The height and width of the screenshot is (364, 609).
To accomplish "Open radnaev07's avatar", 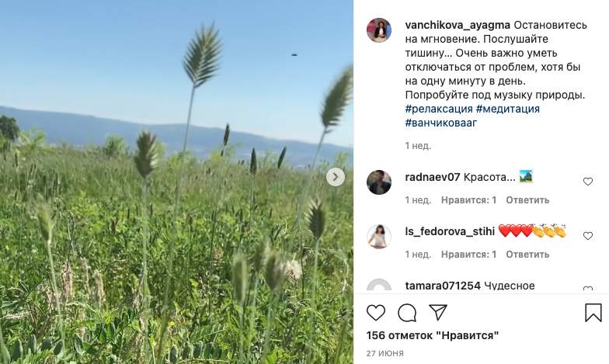I will (379, 182).
